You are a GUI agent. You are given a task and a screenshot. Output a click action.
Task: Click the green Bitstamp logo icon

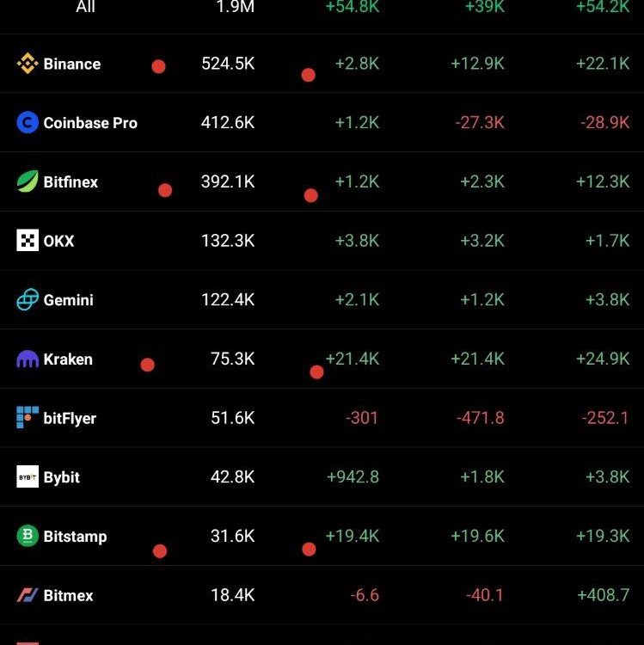(x=28, y=536)
